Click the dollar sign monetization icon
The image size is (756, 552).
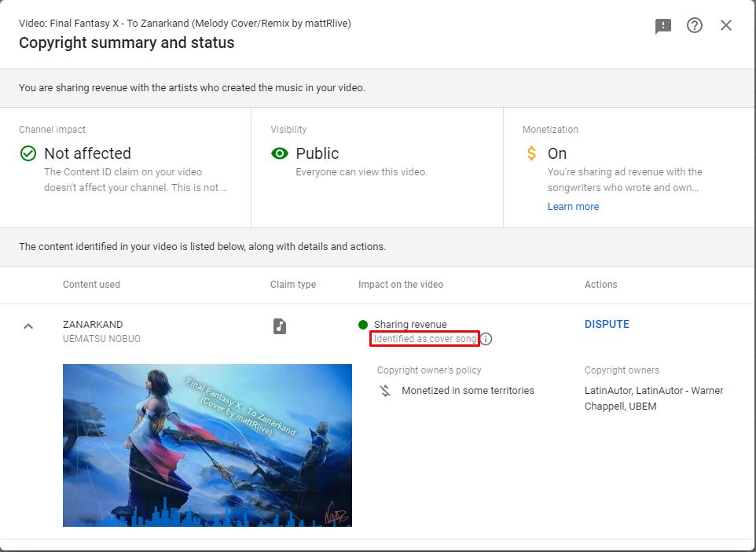[531, 153]
